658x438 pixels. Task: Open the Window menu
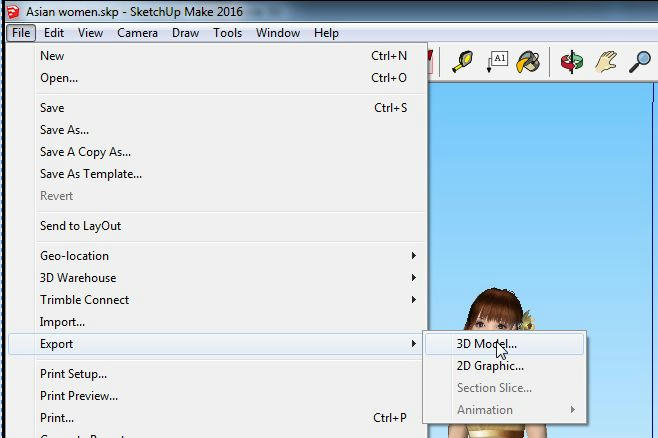click(278, 33)
